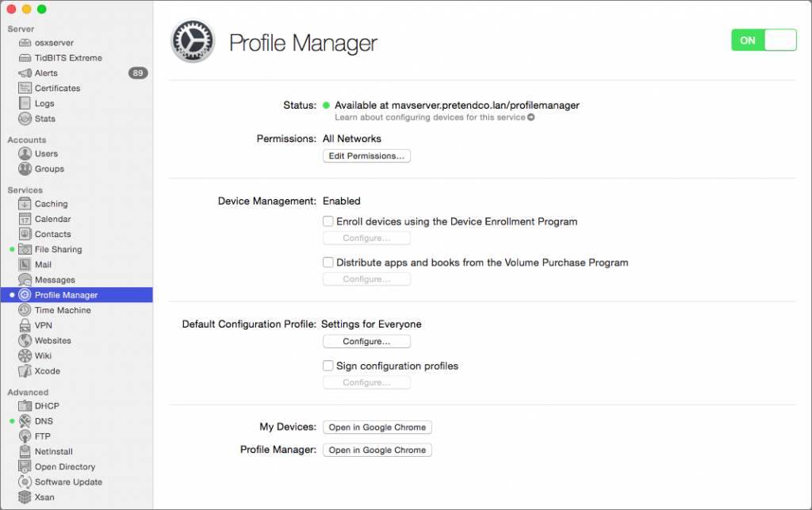Open the Stats icon

pos(25,118)
